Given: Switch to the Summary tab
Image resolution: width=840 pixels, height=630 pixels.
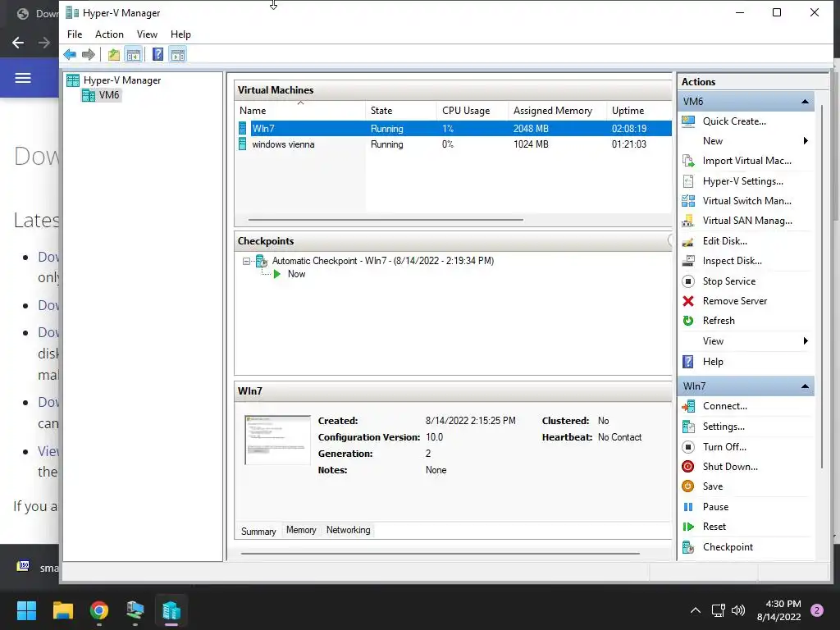Looking at the screenshot, I should pos(258,531).
